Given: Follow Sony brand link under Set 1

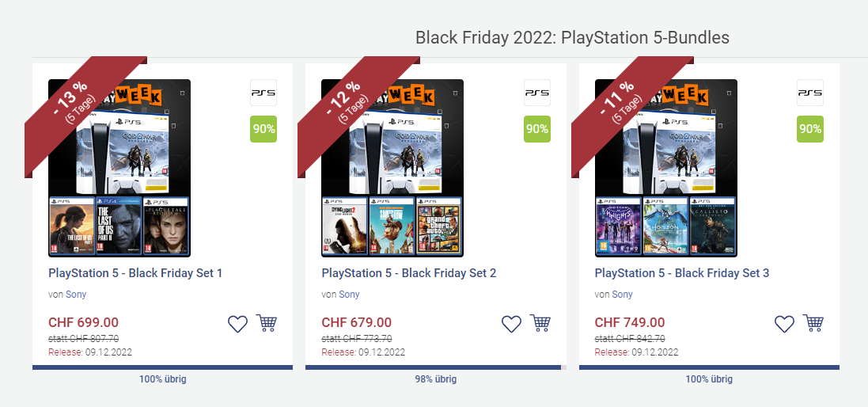Looking at the screenshot, I should 76,295.
